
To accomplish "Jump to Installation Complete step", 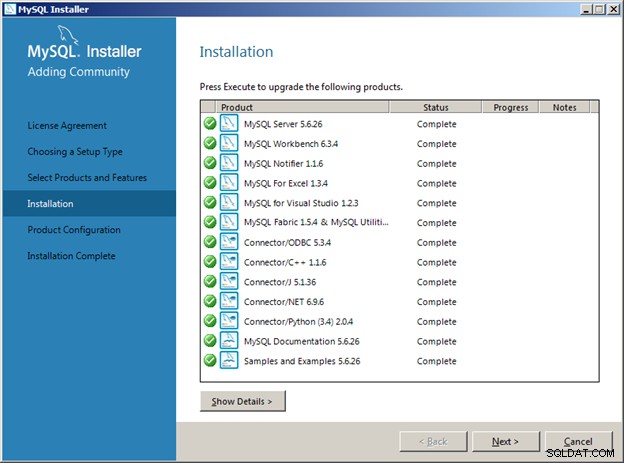I will tap(71, 256).
